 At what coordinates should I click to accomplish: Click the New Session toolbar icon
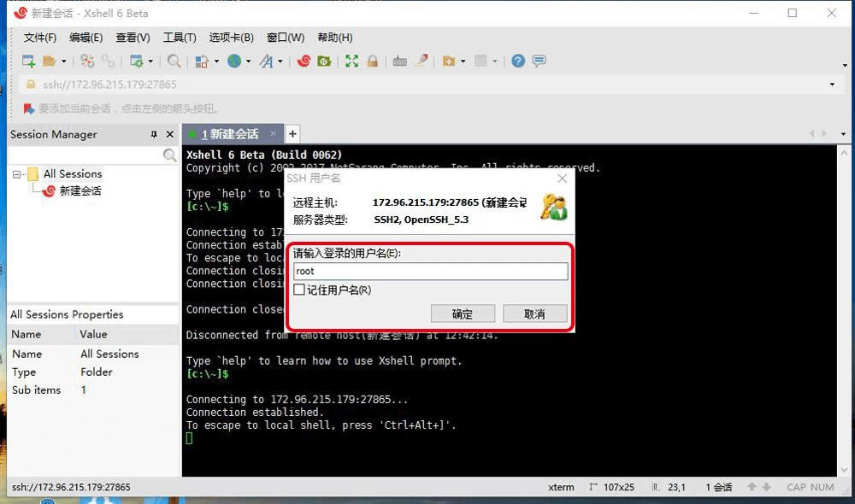tap(28, 61)
